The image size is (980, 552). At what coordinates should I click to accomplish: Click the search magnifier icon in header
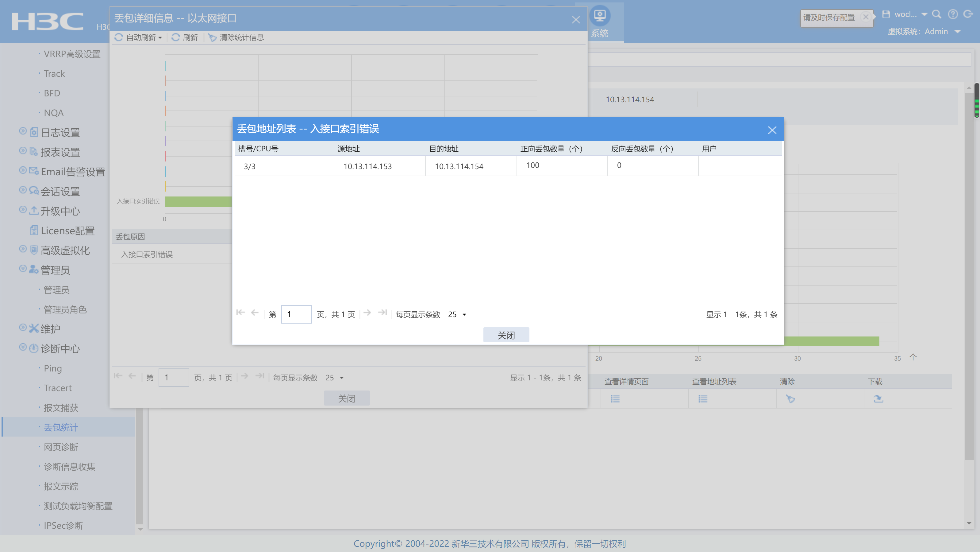pyautogui.click(x=937, y=14)
